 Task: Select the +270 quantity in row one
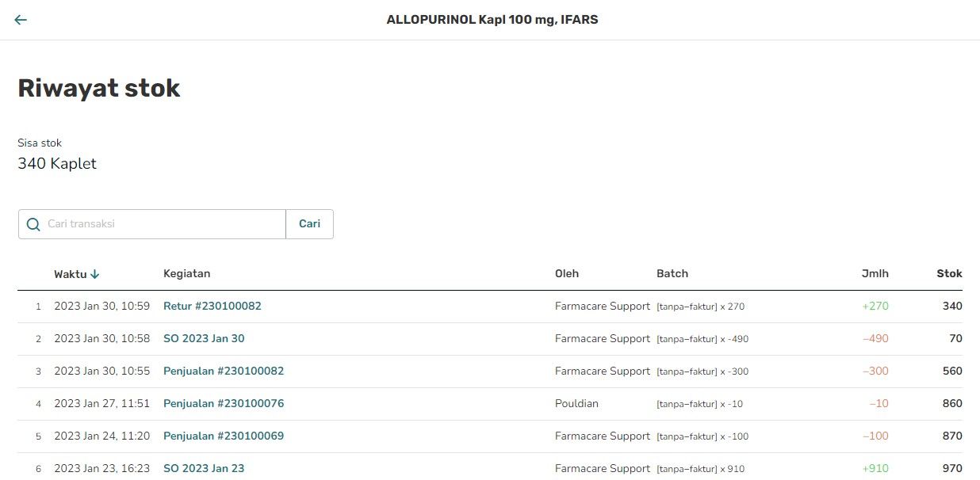click(x=875, y=306)
